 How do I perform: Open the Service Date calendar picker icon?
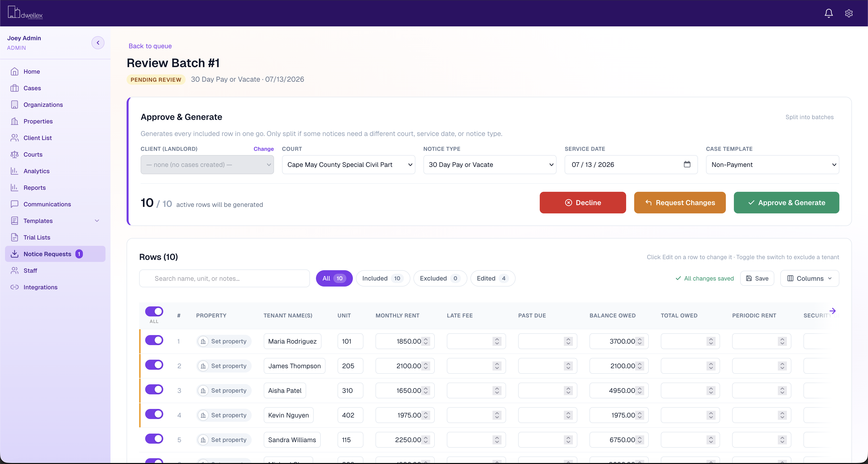point(687,165)
